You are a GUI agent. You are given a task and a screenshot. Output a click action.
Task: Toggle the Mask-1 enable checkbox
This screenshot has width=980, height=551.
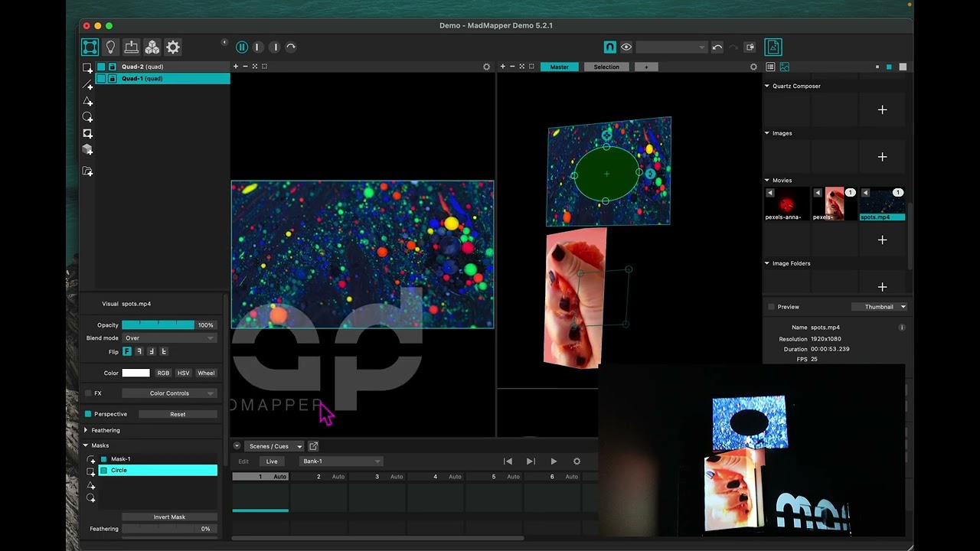[104, 459]
